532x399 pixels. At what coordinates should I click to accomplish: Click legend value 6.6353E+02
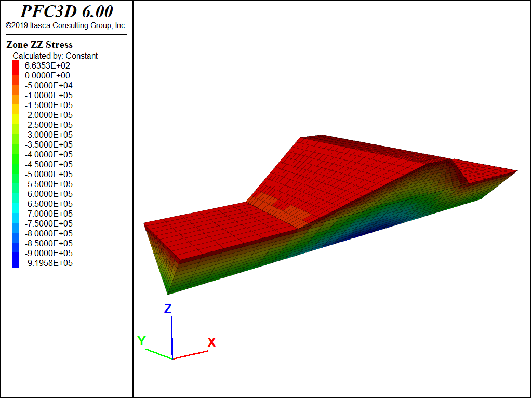click(47, 65)
